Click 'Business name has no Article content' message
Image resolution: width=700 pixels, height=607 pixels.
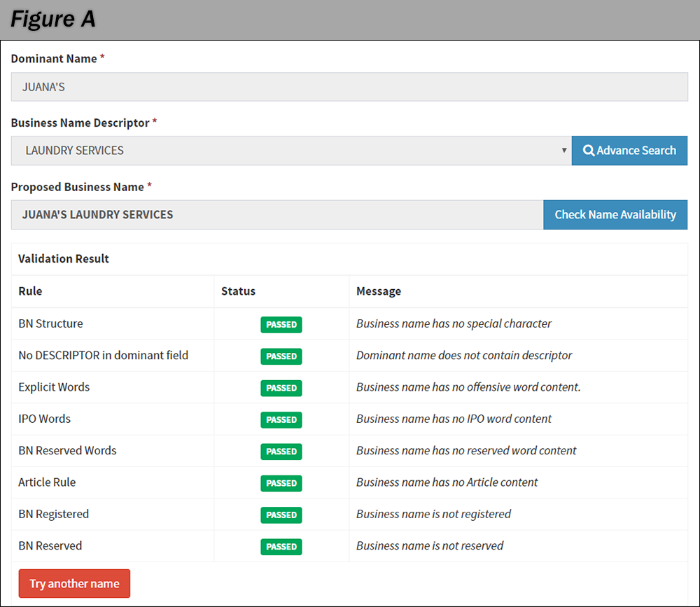click(447, 482)
